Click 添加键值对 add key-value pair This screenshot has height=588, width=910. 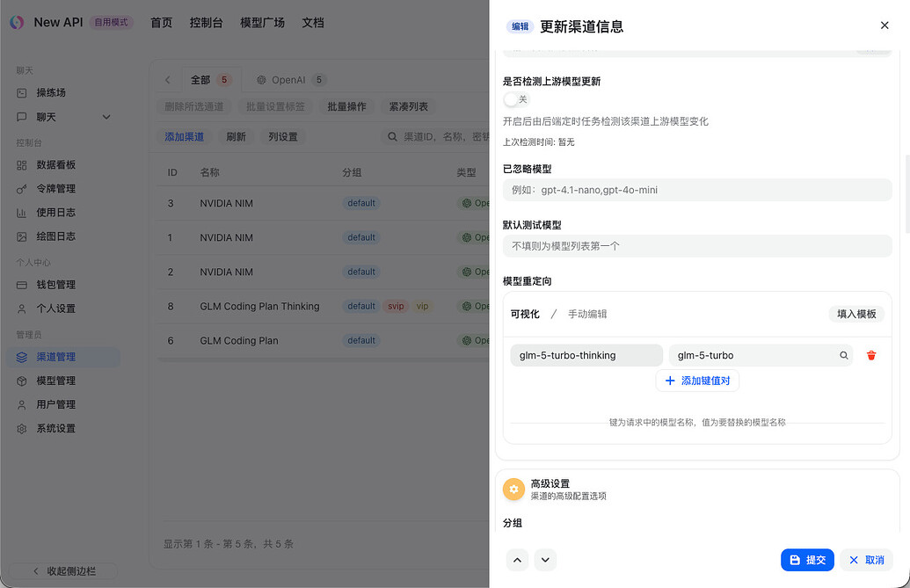(697, 381)
